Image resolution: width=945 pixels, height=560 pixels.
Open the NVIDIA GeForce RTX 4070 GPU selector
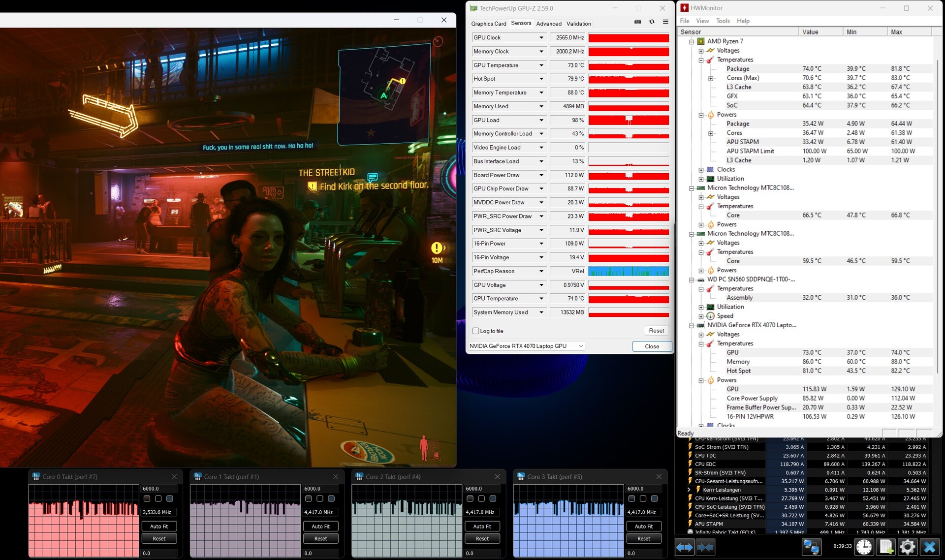point(527,346)
